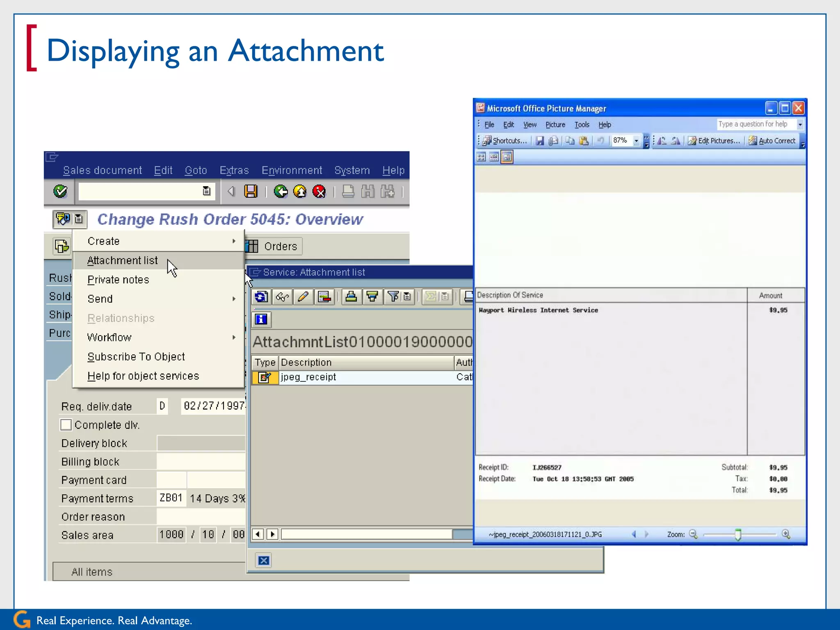The height and width of the screenshot is (630, 840).
Task: Click the scroll left arrow in Attachment list
Action: (258, 534)
